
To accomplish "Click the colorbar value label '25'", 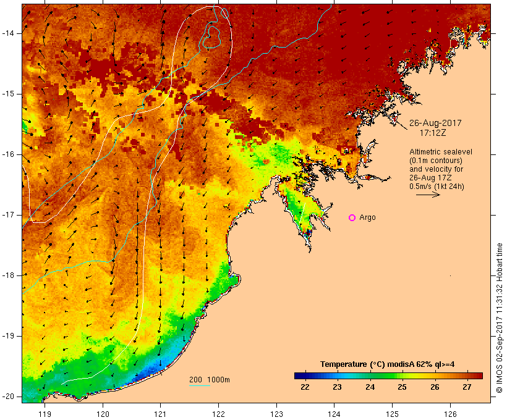I will click(403, 387).
